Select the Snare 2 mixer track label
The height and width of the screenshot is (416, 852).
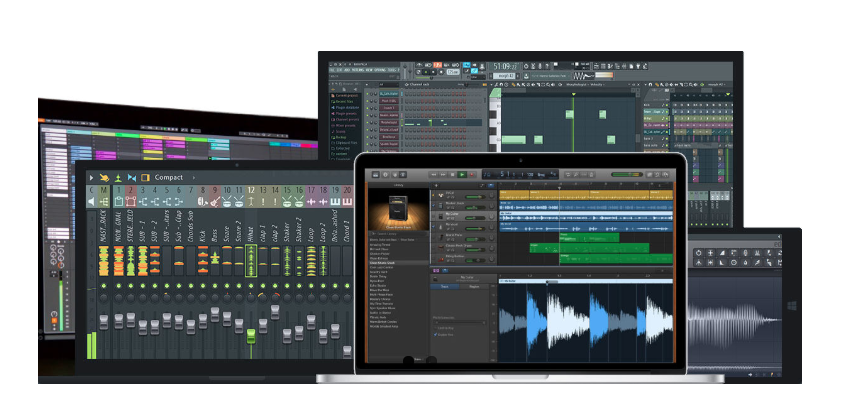click(x=239, y=231)
